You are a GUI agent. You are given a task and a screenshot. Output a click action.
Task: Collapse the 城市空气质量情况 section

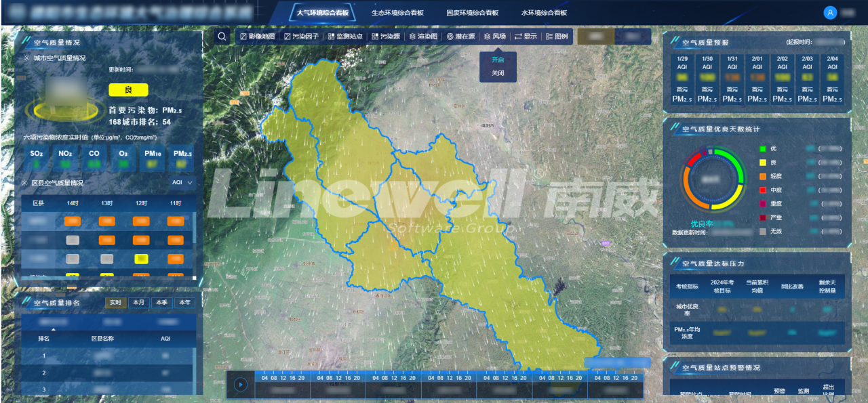26,58
